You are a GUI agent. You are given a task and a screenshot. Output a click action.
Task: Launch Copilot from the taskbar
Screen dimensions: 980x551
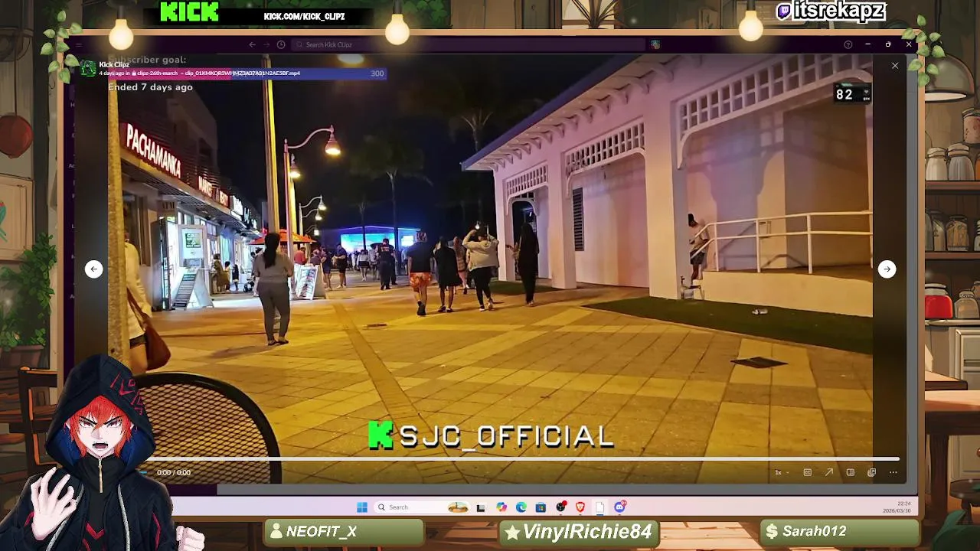[x=501, y=507]
